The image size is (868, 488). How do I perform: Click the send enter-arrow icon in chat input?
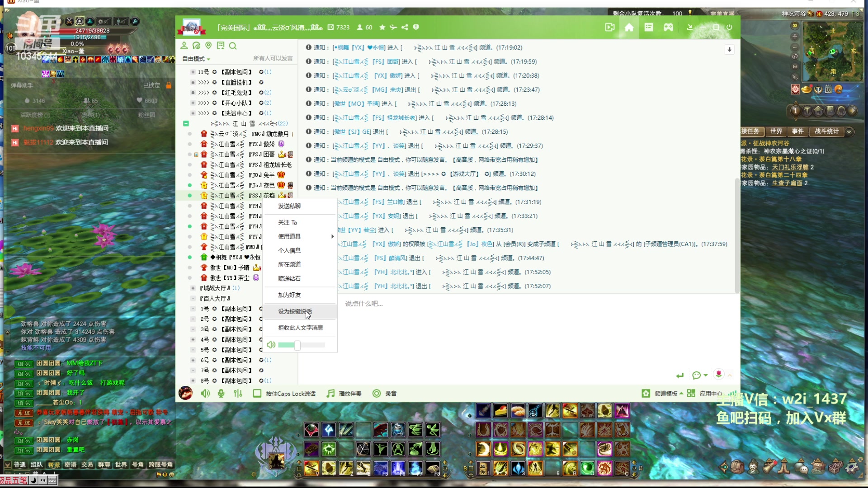(680, 375)
